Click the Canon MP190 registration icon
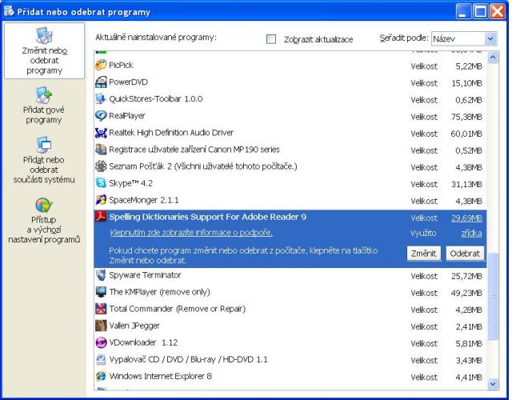 [x=101, y=150]
